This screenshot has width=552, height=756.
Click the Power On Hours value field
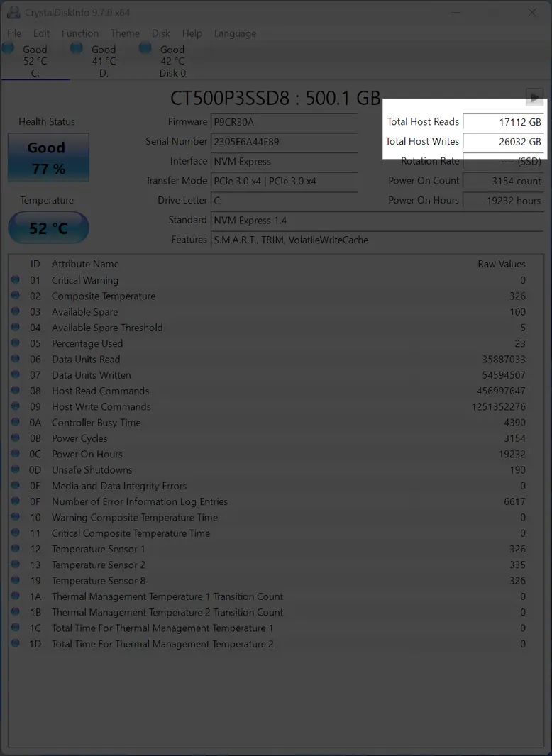(503, 201)
